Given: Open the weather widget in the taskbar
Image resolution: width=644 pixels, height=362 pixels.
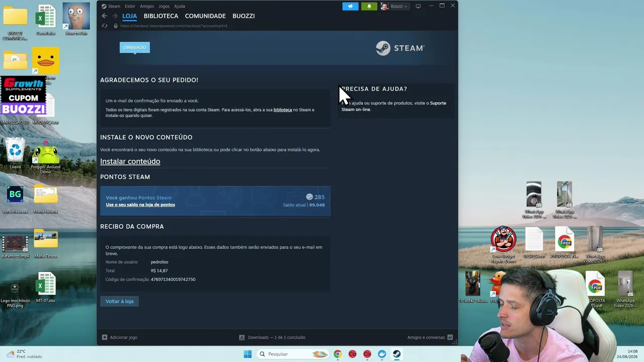Looking at the screenshot, I should (x=24, y=354).
